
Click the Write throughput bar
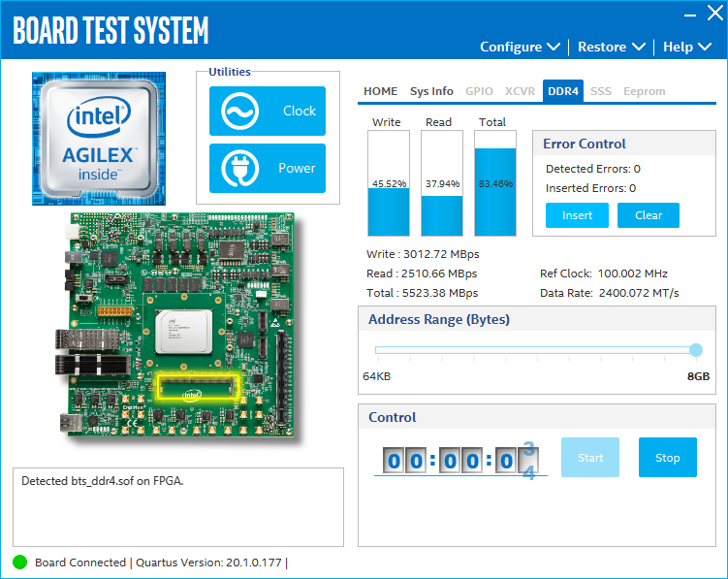[x=388, y=184]
